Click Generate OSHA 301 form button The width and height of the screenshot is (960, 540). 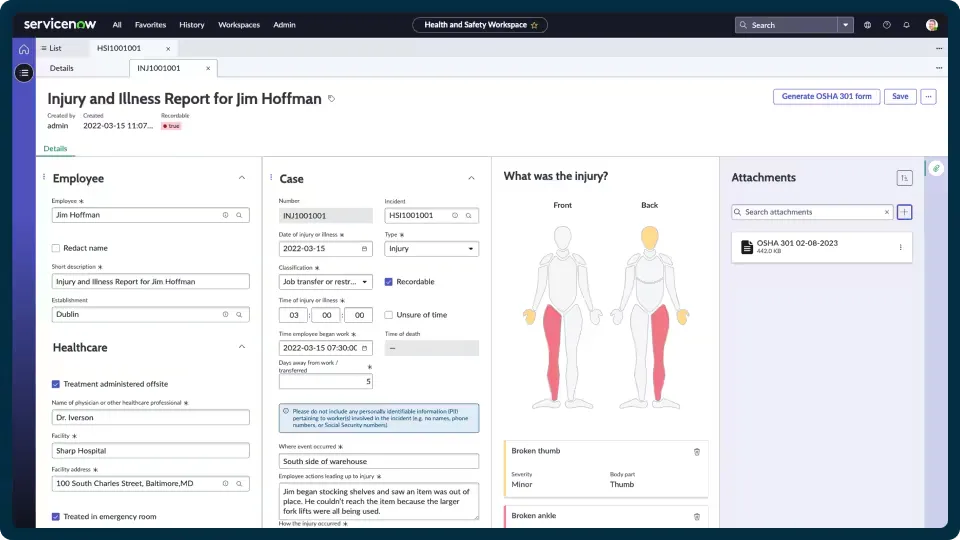(826, 96)
